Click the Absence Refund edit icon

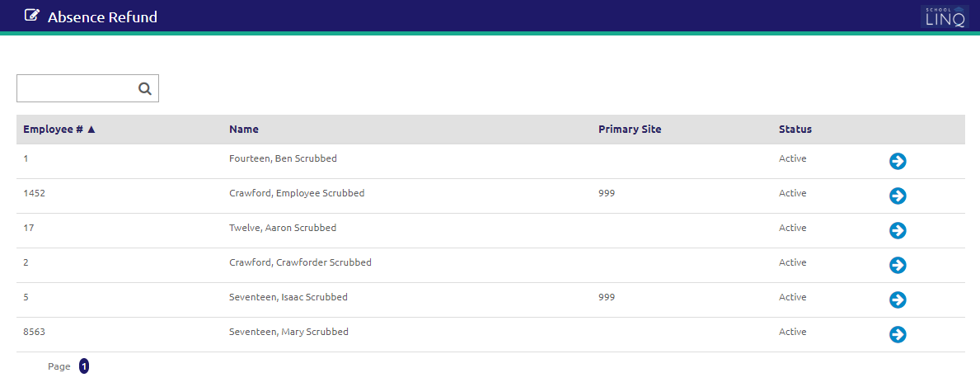(31, 16)
